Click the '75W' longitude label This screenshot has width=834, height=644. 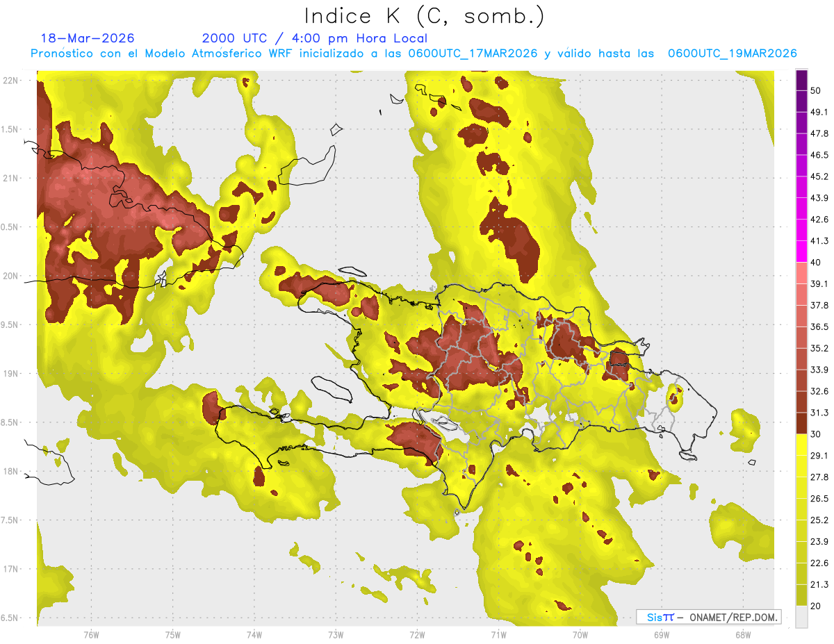[173, 635]
